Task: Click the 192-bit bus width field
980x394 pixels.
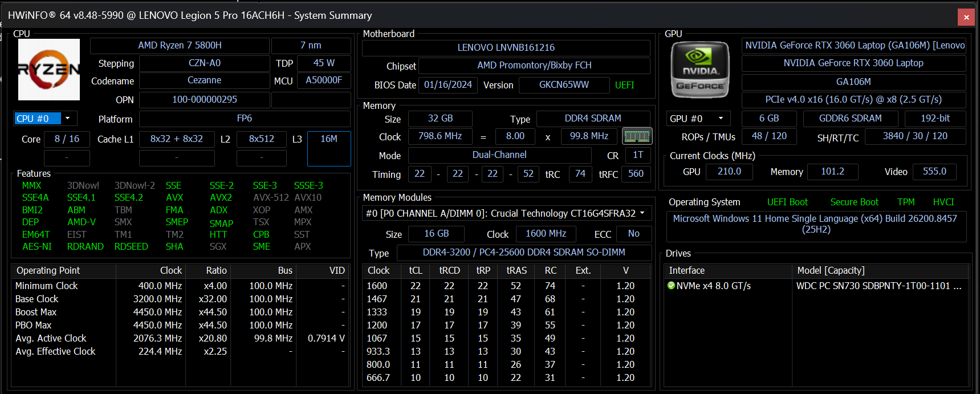Action: (936, 119)
